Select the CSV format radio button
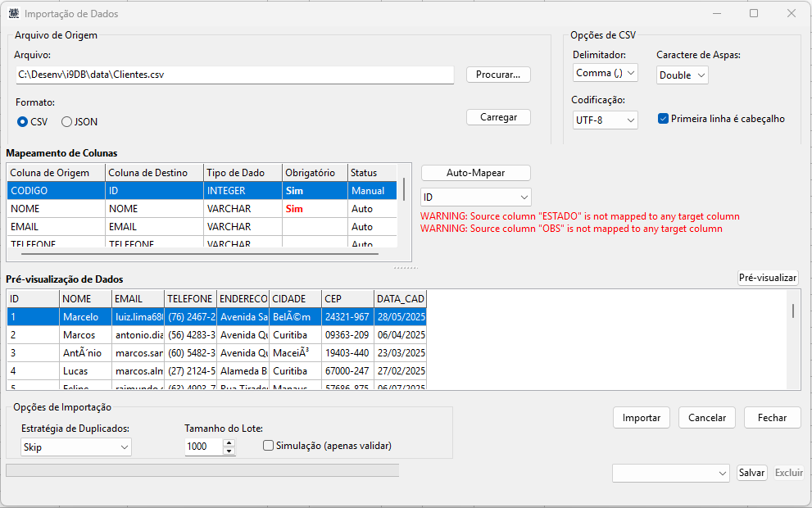This screenshot has width=812, height=508. click(x=22, y=122)
